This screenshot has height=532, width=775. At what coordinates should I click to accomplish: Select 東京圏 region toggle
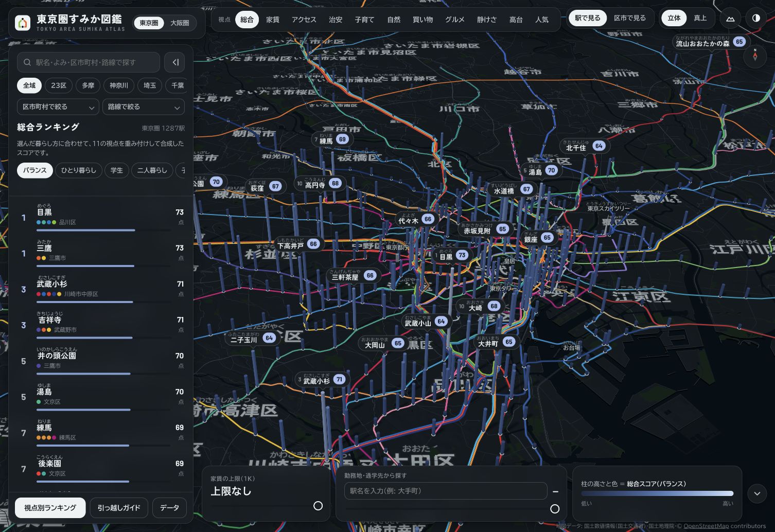[149, 23]
